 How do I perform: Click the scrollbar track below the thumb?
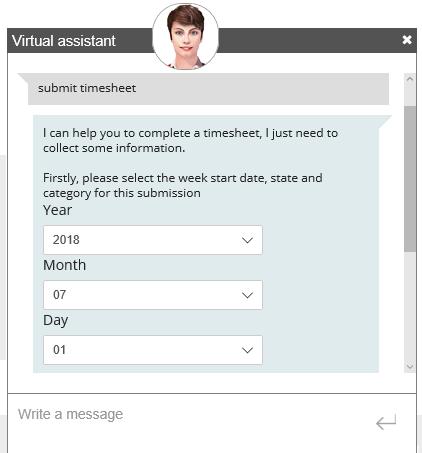(x=410, y=306)
